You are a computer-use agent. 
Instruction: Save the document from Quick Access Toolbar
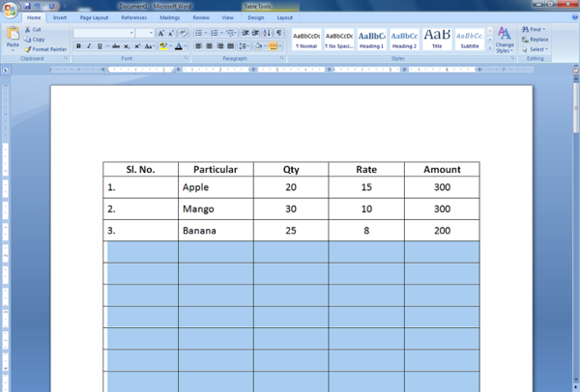[x=27, y=6]
